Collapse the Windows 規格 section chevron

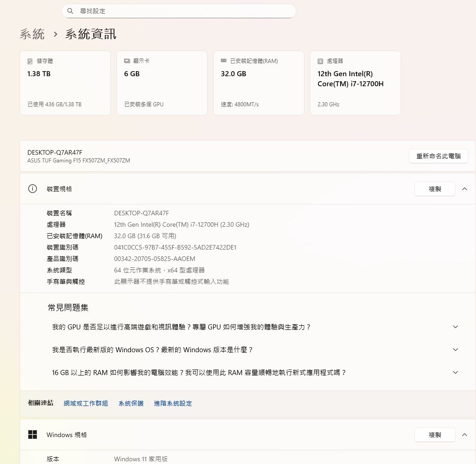click(465, 435)
